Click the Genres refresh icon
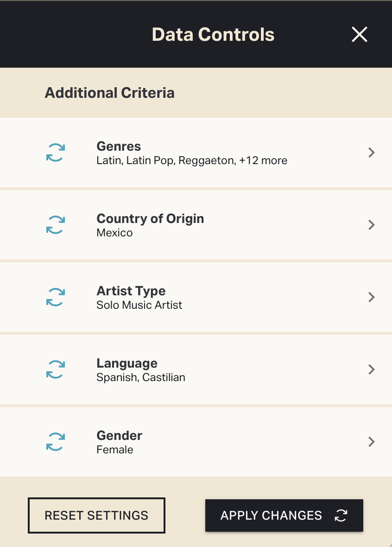The height and width of the screenshot is (547, 392). click(56, 153)
